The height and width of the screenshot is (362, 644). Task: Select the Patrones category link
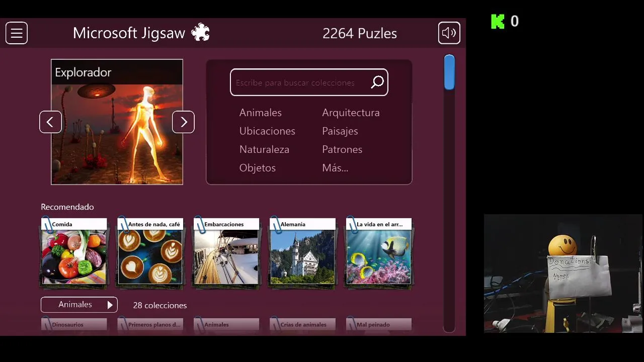pos(342,149)
